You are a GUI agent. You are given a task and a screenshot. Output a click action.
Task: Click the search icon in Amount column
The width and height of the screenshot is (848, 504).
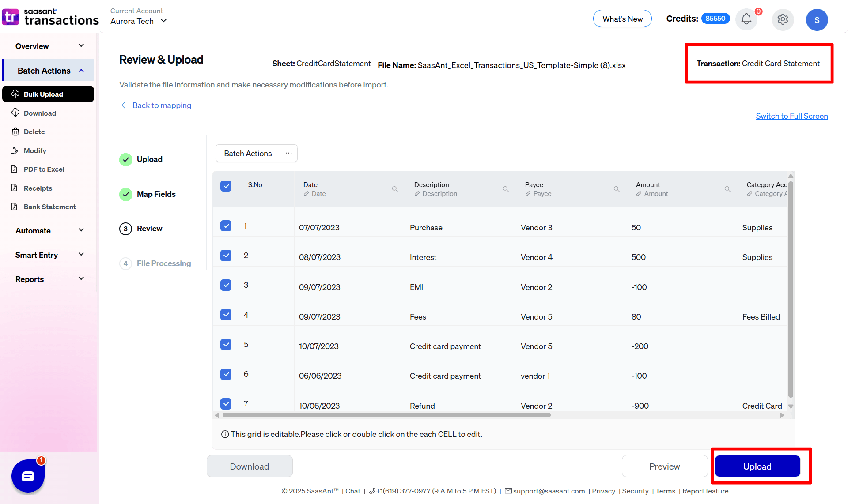pyautogui.click(x=727, y=189)
